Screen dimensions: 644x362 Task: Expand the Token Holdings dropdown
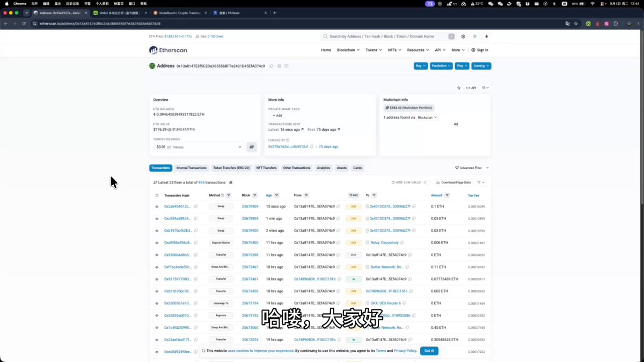199,147
